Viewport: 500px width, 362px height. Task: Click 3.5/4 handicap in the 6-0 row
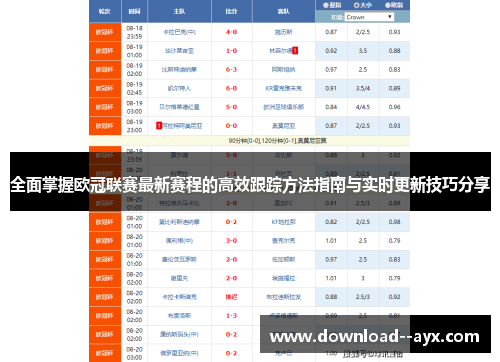tap(363, 88)
